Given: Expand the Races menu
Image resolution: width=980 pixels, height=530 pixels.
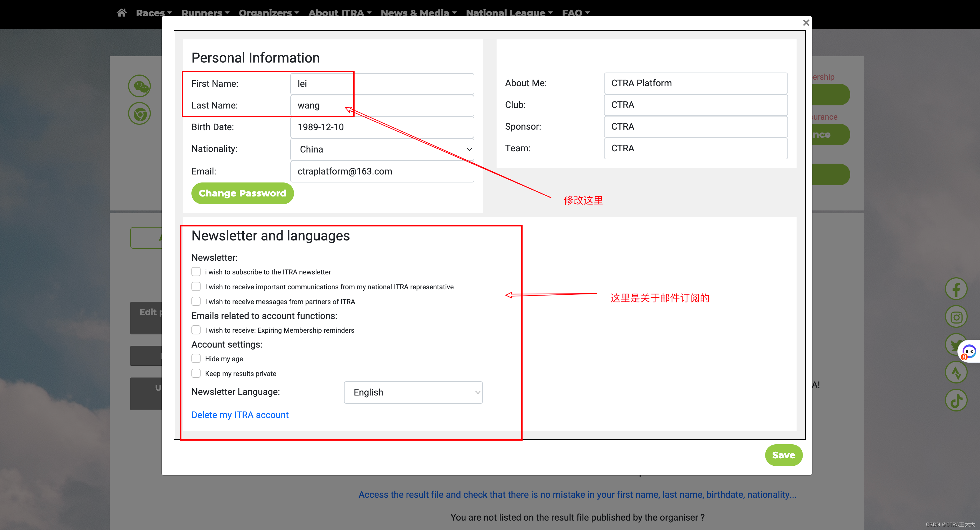Looking at the screenshot, I should coord(154,13).
